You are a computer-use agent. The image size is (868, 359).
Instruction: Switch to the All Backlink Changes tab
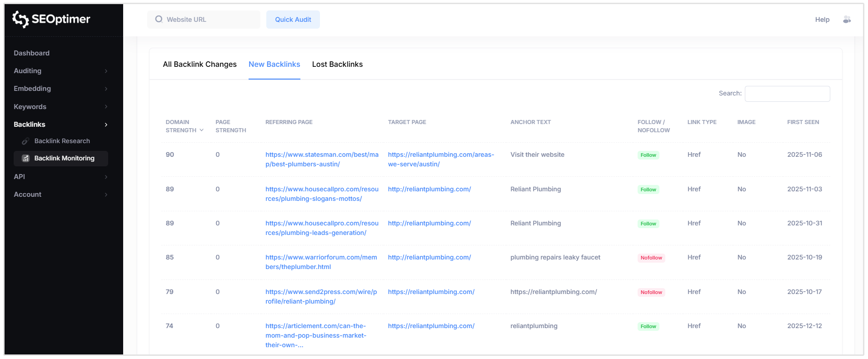[200, 64]
